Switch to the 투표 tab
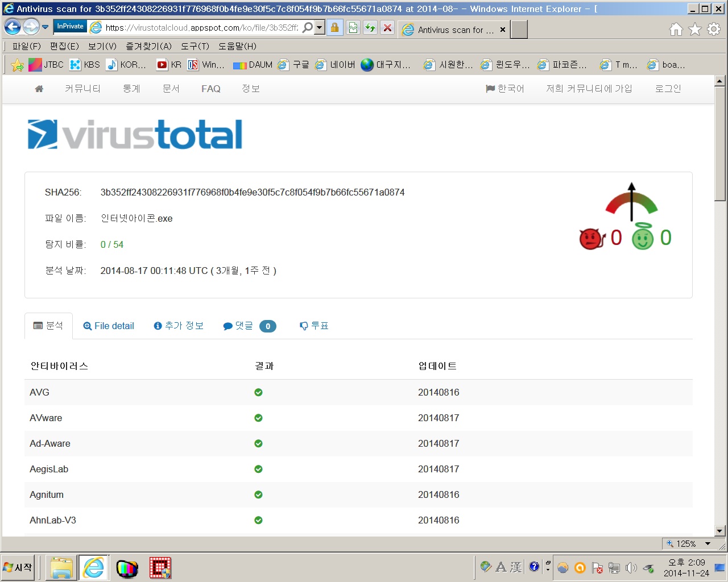The image size is (728, 582). coord(314,326)
